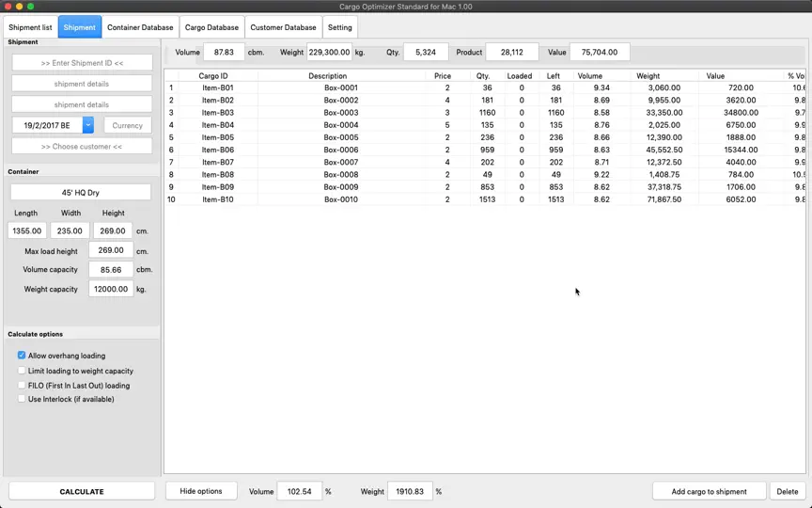Open the Cargo Database tab
Image resolution: width=812 pixels, height=508 pixels.
point(211,27)
